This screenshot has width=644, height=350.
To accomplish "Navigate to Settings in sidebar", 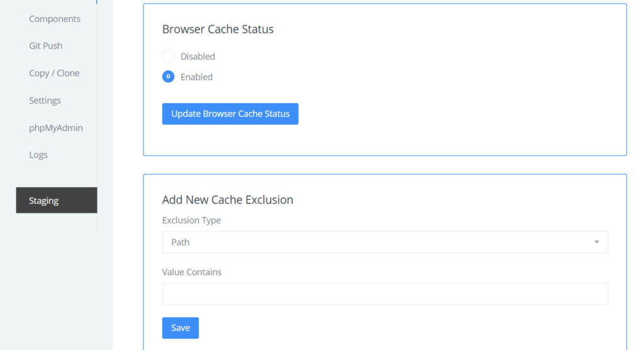I will click(45, 100).
